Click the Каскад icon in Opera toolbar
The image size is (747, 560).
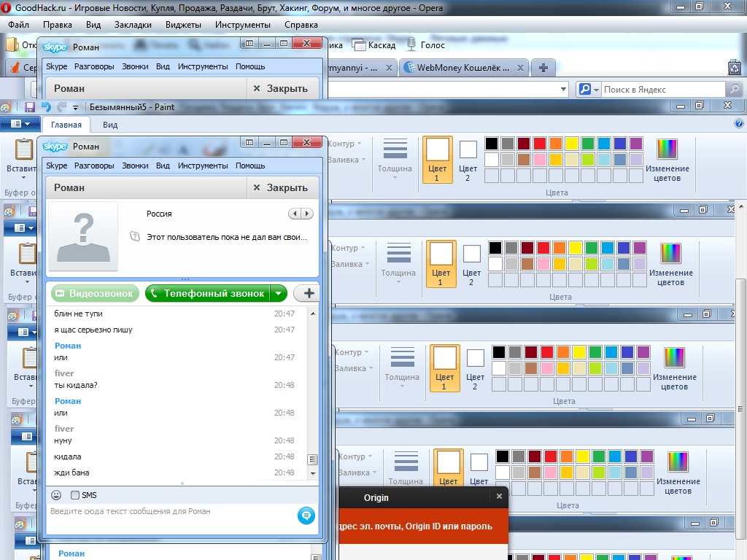[359, 44]
